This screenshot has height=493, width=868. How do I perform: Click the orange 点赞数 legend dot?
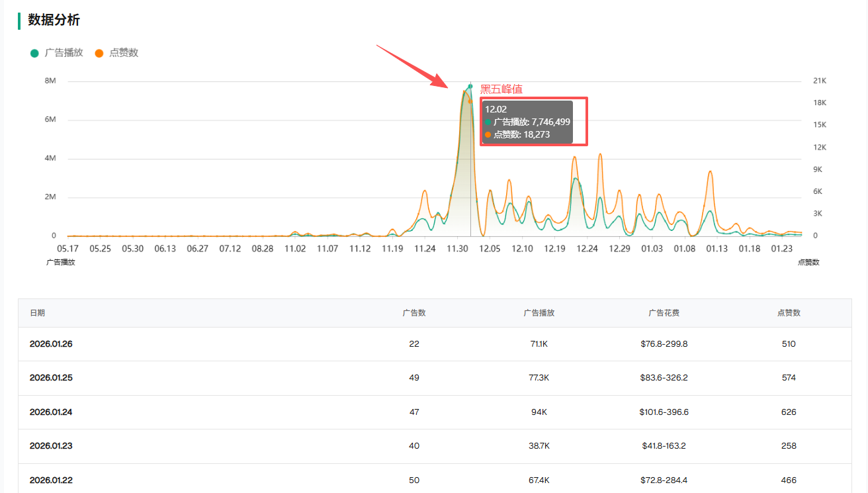click(99, 54)
